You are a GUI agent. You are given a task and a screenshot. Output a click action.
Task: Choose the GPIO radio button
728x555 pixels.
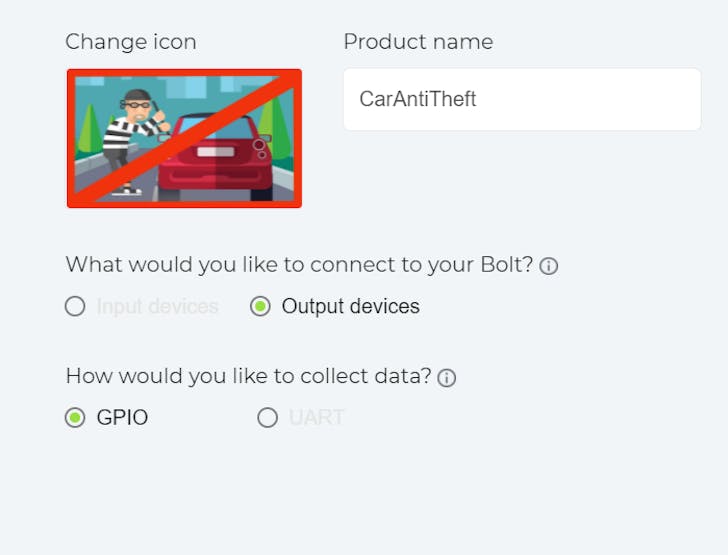click(x=75, y=418)
